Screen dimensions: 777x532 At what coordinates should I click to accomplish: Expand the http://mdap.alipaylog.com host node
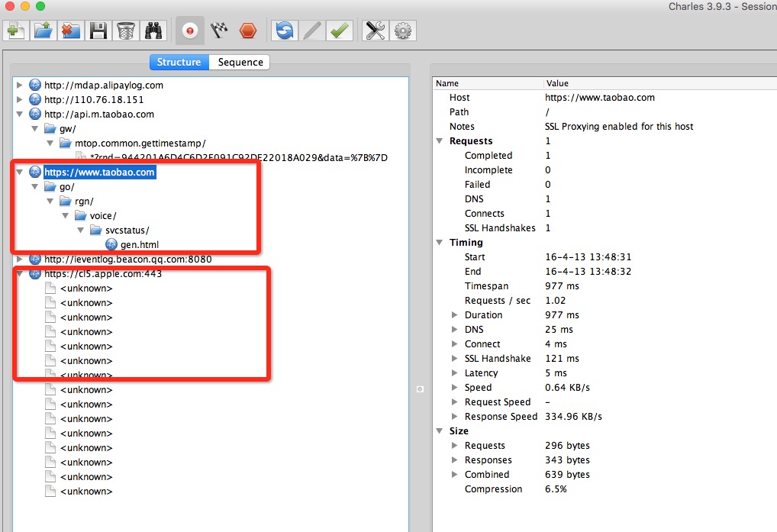[20, 85]
